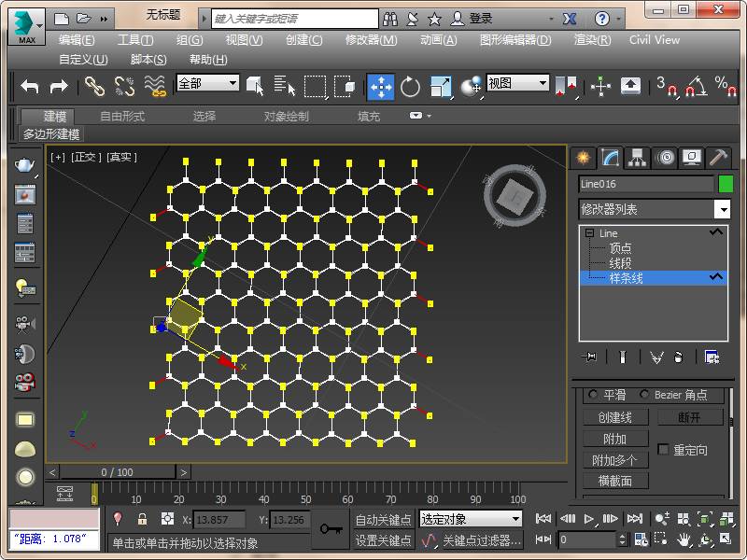Select the 平滑 radio button

[593, 395]
